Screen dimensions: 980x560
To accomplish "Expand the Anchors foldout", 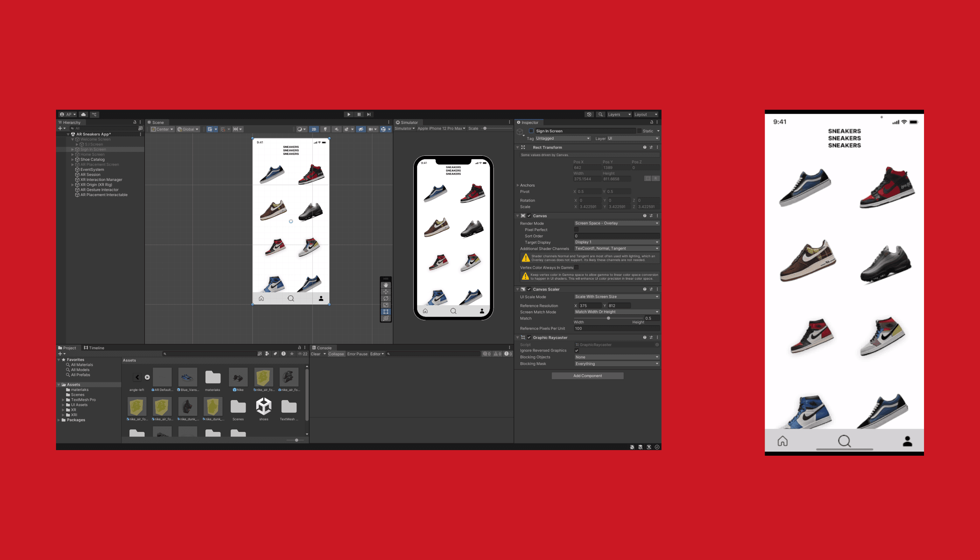I will (x=518, y=185).
